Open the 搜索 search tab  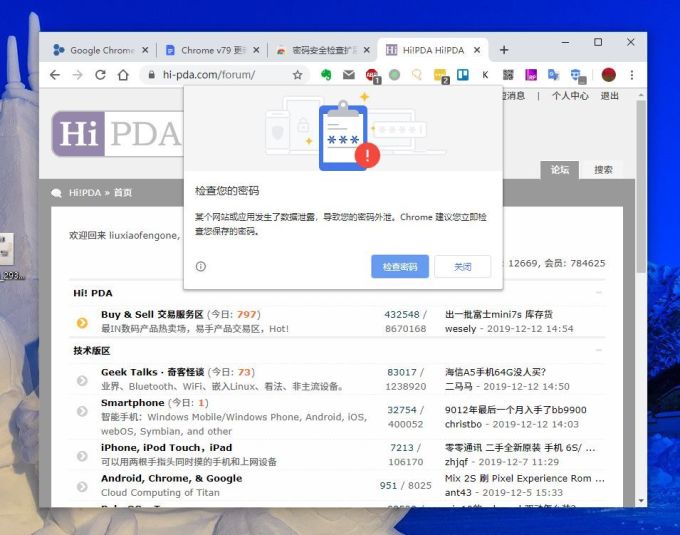[x=603, y=170]
